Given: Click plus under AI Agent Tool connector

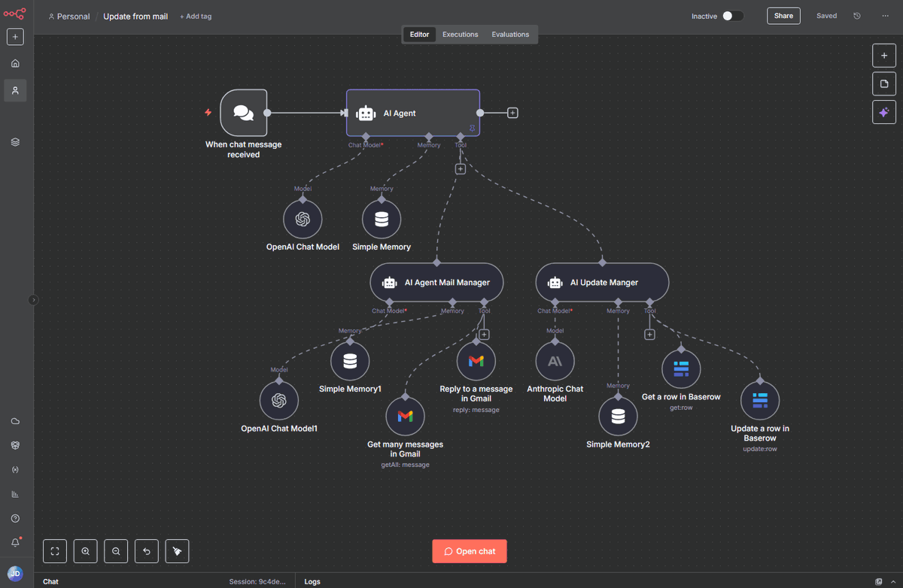Looking at the screenshot, I should pos(461,169).
